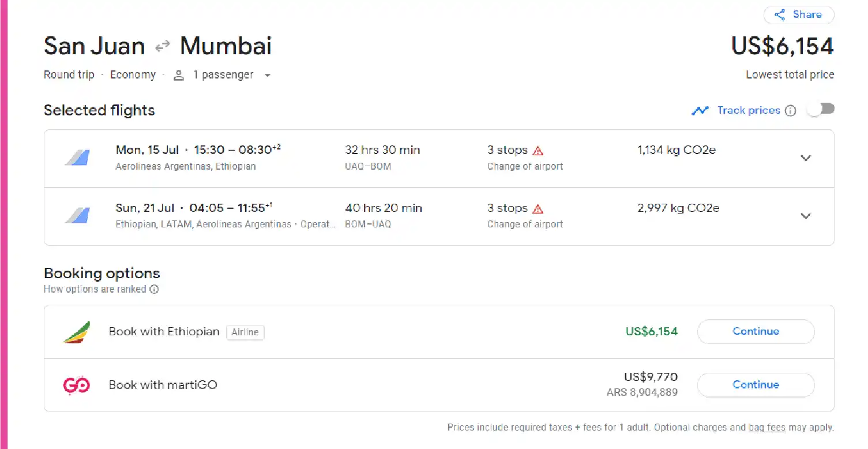Viewport: 868px width, 449px height.
Task: Click the Ethiopian Airlines logo in booking options
Action: click(76, 331)
